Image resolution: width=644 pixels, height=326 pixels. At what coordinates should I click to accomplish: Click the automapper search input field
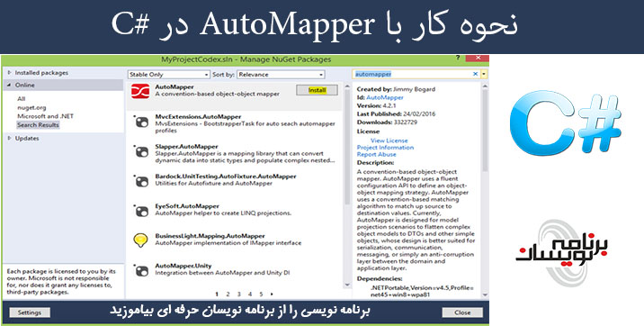[x=412, y=74]
